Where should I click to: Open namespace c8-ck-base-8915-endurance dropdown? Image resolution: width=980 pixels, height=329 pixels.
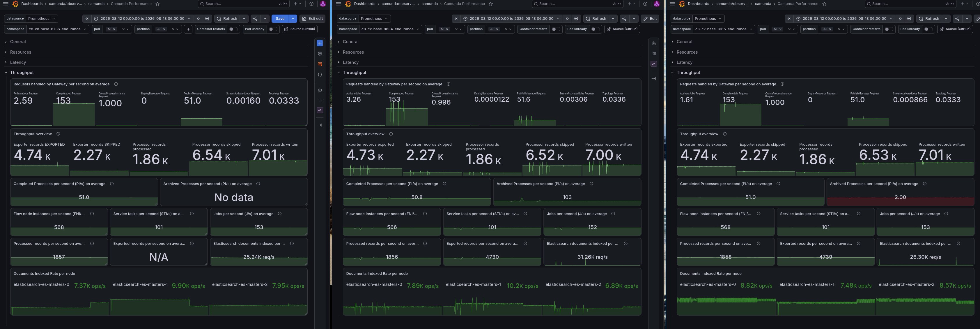[x=724, y=29]
